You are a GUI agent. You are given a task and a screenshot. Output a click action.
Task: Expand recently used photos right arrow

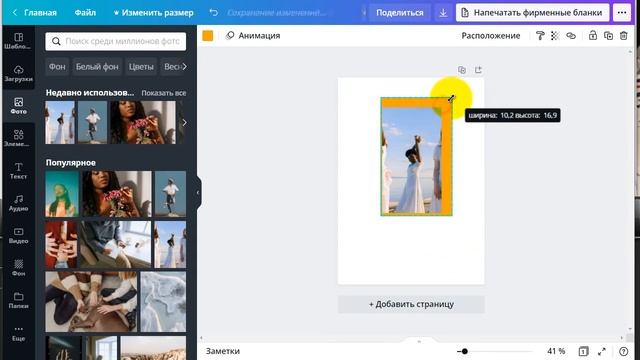click(184, 122)
